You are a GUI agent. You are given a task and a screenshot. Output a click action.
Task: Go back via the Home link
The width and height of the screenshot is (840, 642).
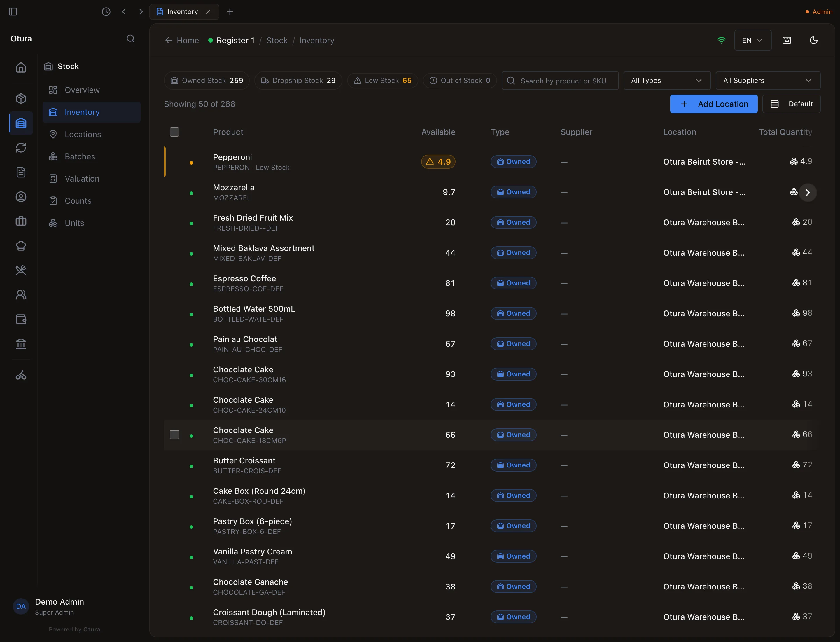coord(182,41)
